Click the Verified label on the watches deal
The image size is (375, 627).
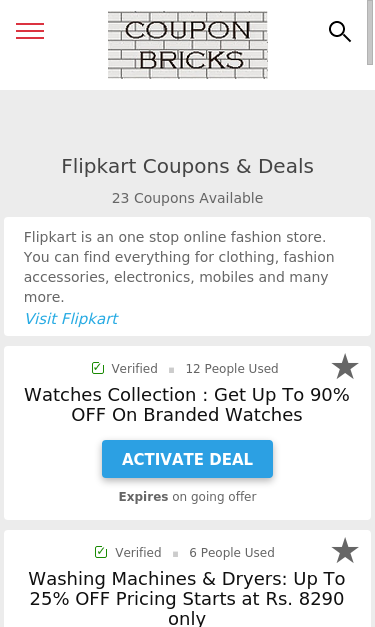[x=134, y=369]
